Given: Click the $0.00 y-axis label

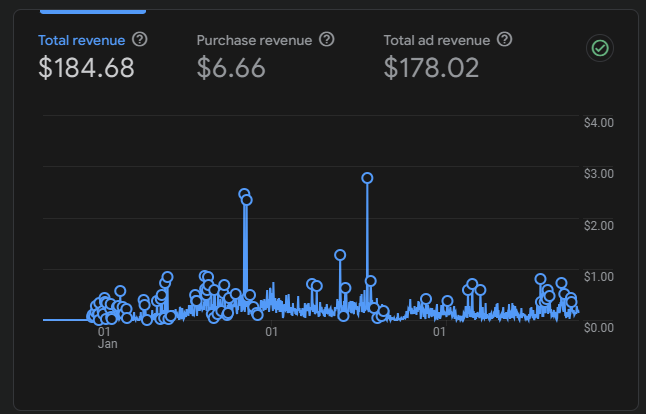Looking at the screenshot, I should point(598,327).
